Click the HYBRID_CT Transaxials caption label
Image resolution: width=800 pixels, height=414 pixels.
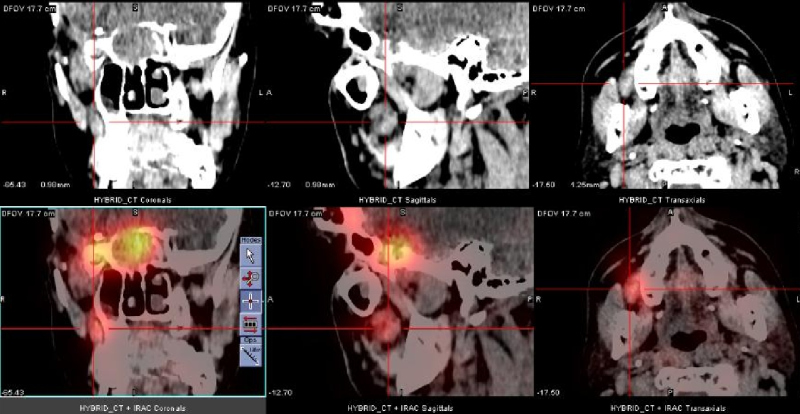667,199
